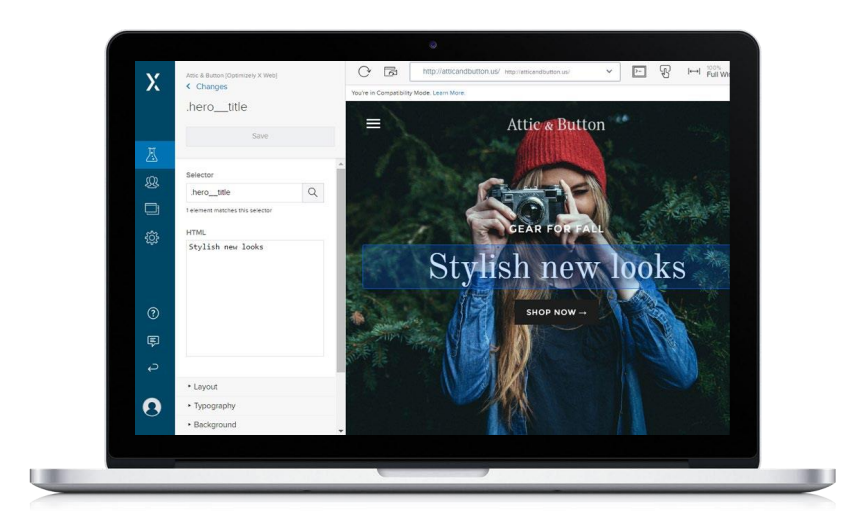Click inside the HTML text area
This screenshot has width=856, height=526.
[254, 298]
